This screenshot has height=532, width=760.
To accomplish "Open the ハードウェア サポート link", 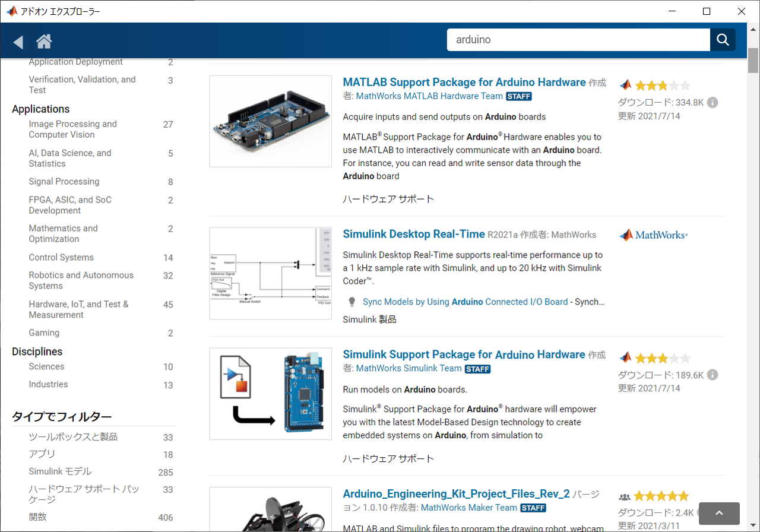I will coord(388,199).
